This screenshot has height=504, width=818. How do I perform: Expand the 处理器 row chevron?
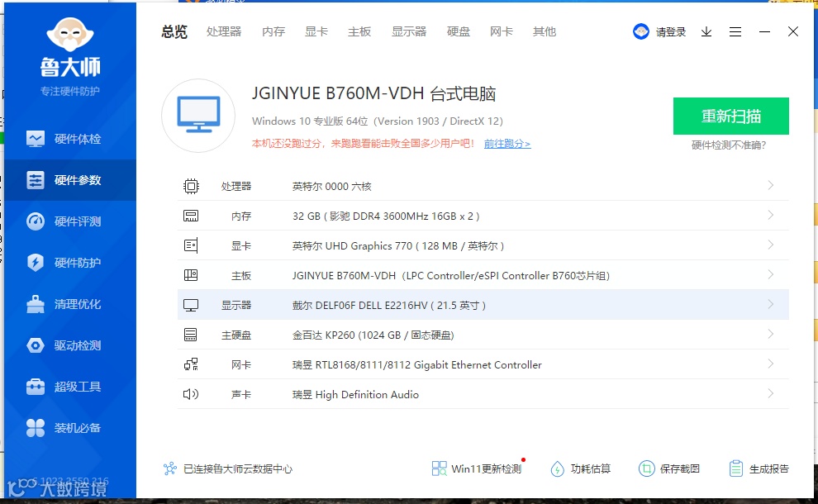coord(771,185)
